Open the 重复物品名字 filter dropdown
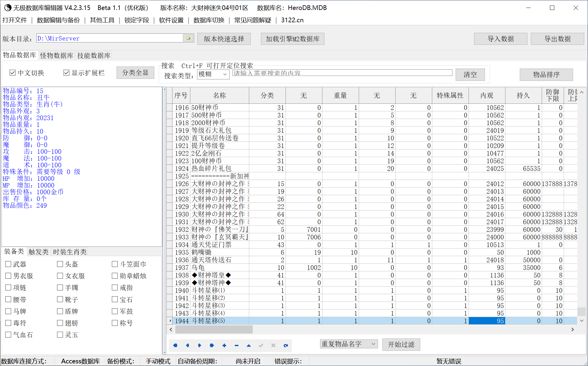The width and height of the screenshot is (588, 366). tap(349, 344)
